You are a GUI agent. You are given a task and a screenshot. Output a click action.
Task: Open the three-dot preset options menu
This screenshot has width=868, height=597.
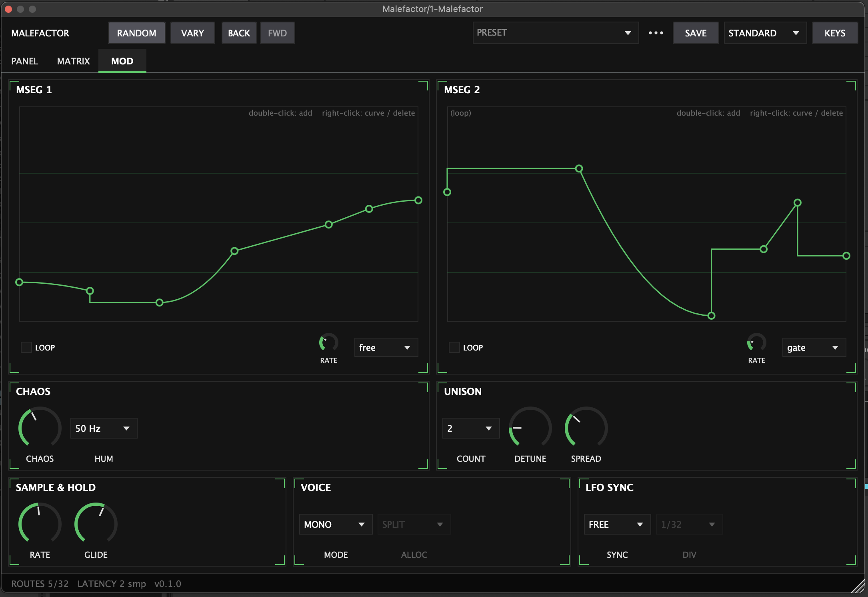point(656,33)
